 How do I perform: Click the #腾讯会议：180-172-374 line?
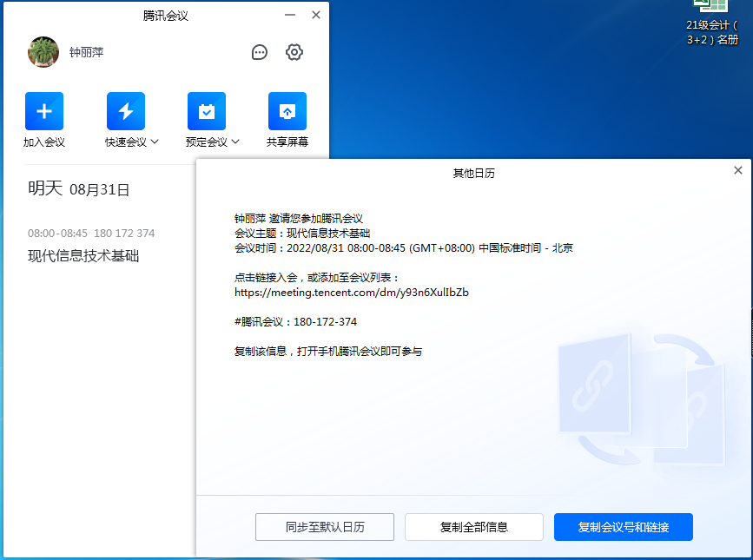click(x=296, y=321)
